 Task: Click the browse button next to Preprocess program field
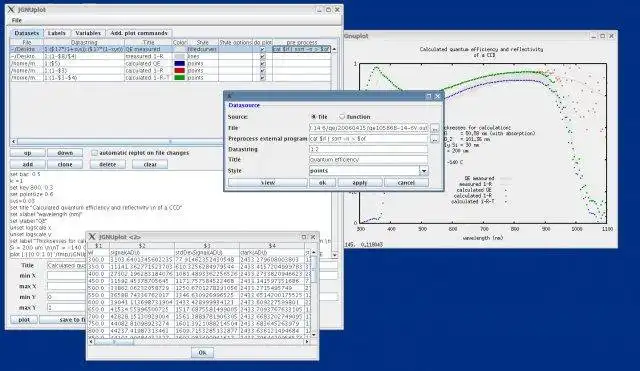click(x=435, y=139)
